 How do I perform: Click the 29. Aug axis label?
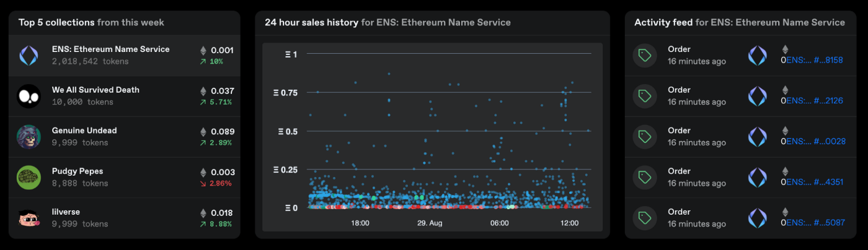[428, 223]
